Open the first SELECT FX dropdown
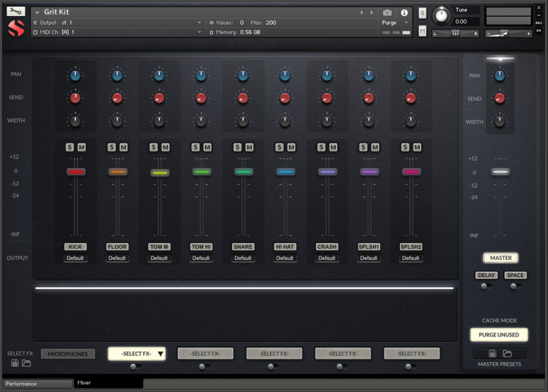 coord(137,353)
